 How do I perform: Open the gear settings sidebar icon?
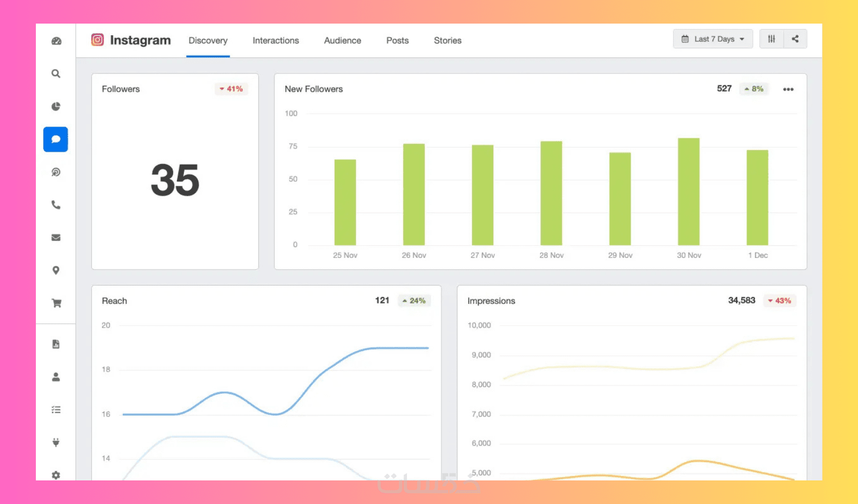[x=56, y=475]
